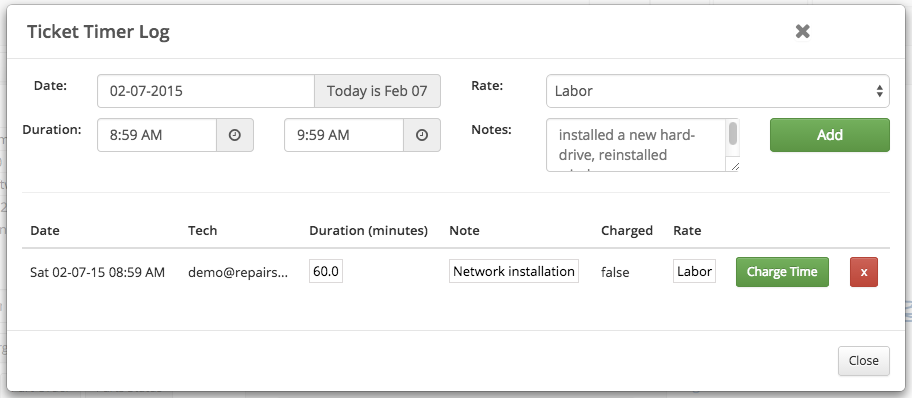Add the new timer entry

pos(829,135)
